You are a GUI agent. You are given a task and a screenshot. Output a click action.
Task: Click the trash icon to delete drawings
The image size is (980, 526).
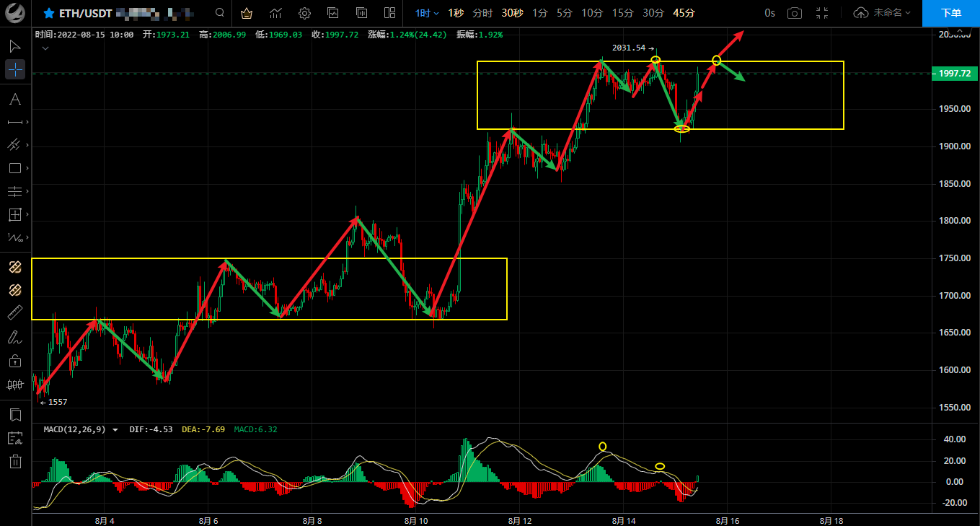[15, 461]
